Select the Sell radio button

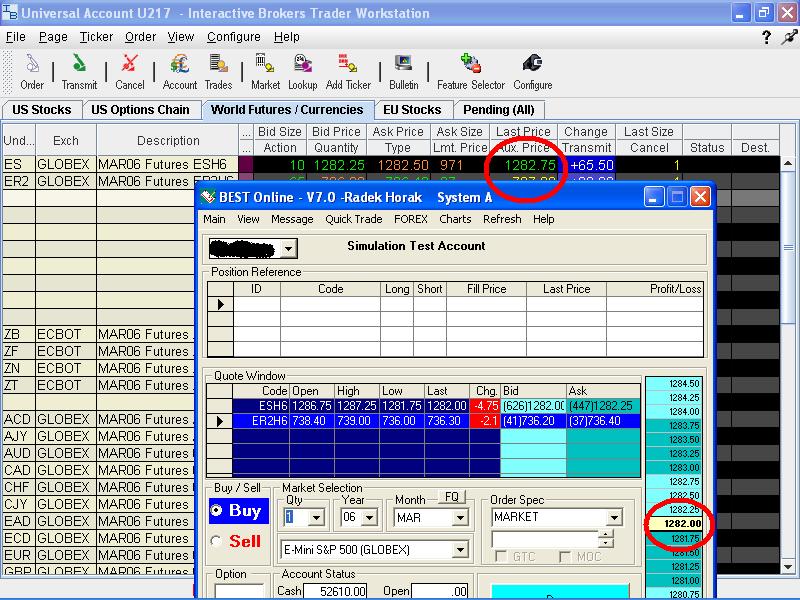[x=217, y=541]
